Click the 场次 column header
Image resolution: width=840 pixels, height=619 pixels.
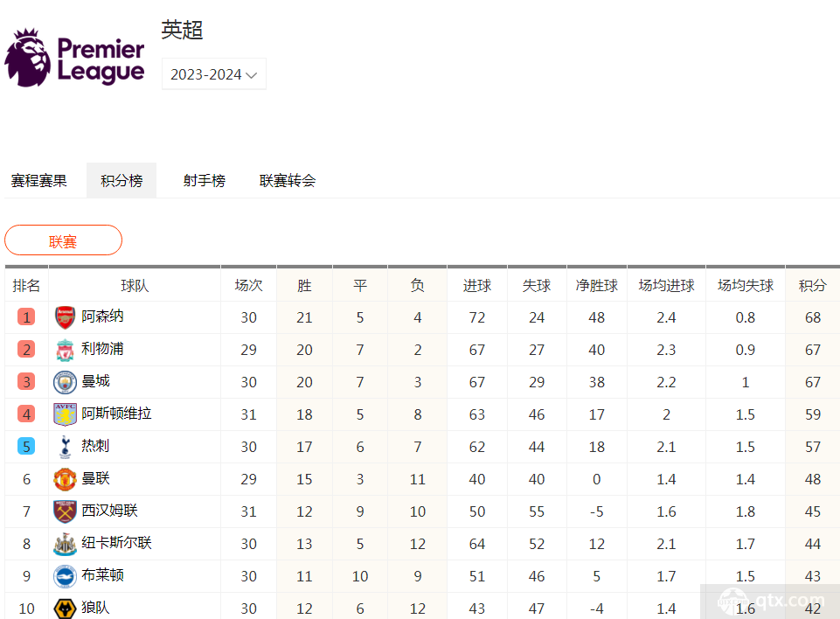pyautogui.click(x=248, y=286)
